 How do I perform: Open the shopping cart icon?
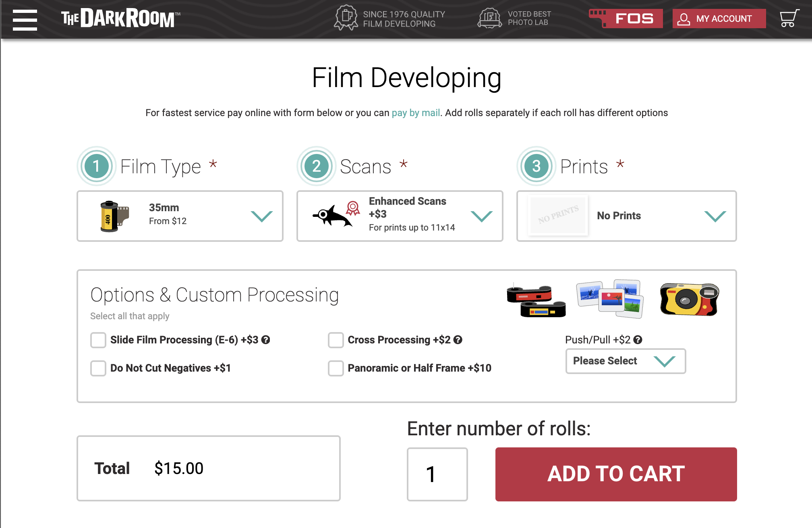788,19
